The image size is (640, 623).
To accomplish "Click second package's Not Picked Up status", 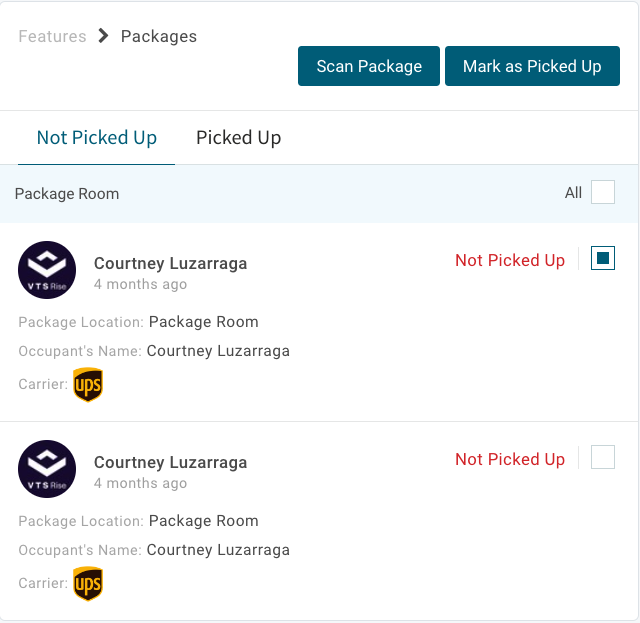I will [510, 459].
